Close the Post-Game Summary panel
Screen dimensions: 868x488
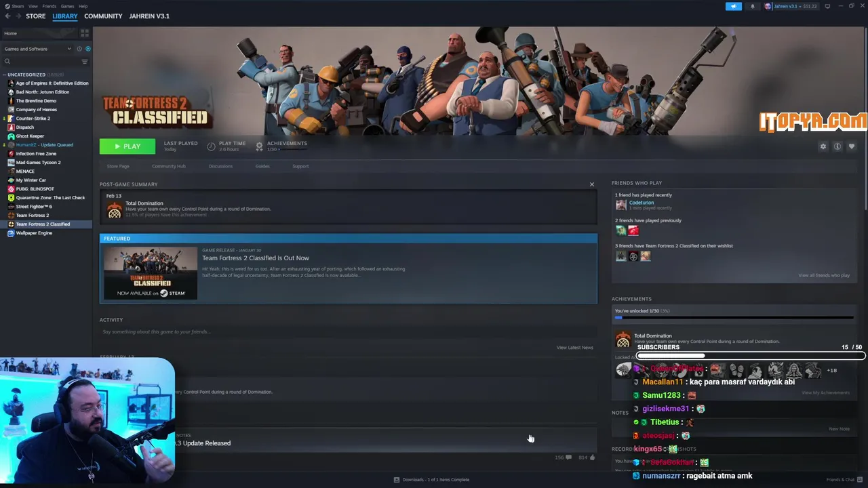click(591, 184)
